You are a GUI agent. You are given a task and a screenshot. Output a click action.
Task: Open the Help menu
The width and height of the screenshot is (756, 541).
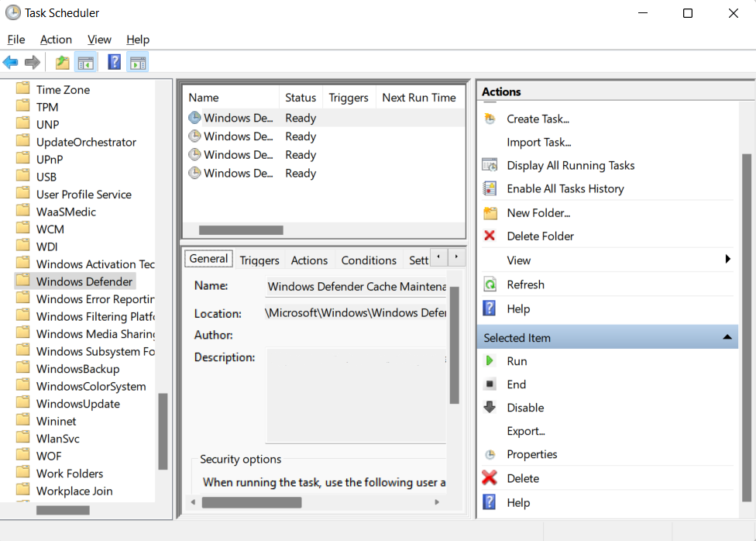(138, 40)
